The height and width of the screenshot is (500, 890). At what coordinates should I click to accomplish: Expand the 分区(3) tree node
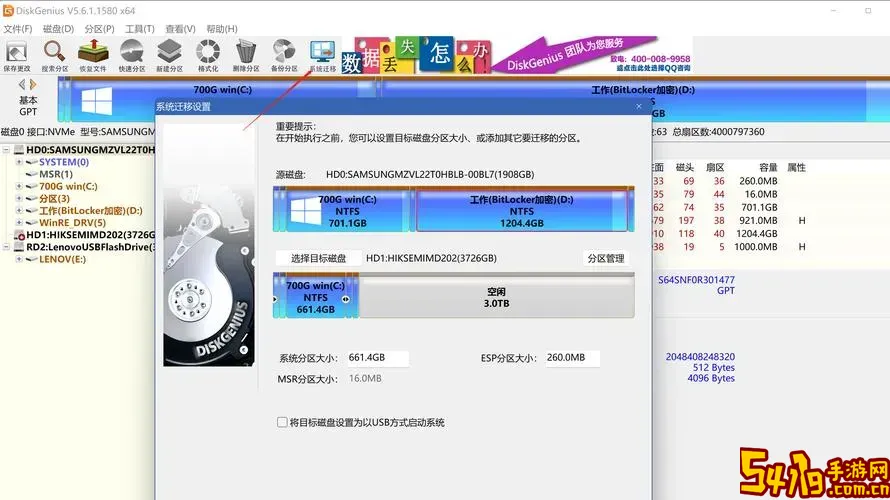[x=19, y=199]
